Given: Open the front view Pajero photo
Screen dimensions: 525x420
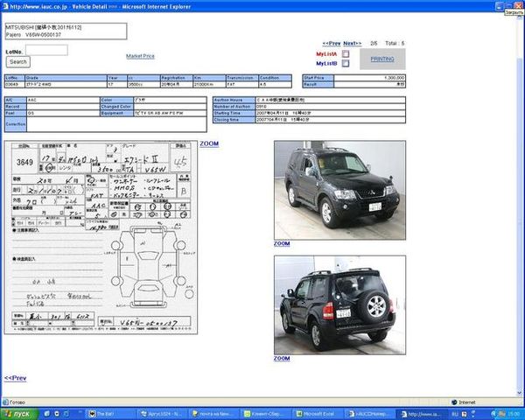Looking at the screenshot, I should pyautogui.click(x=339, y=190).
